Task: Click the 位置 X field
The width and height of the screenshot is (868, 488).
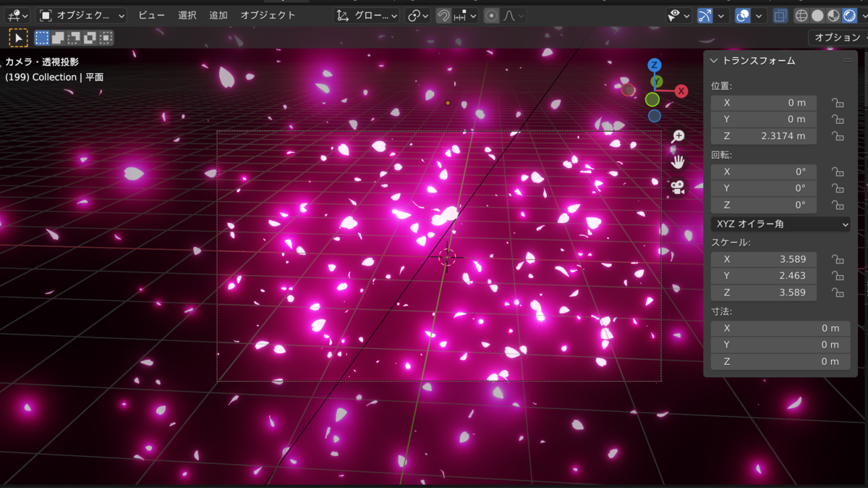Action: click(763, 103)
